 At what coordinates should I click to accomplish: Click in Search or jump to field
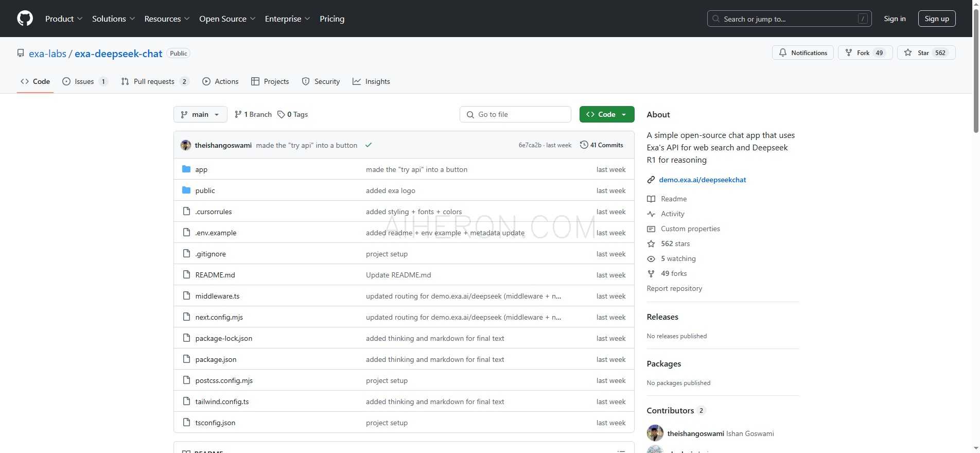tap(789, 19)
